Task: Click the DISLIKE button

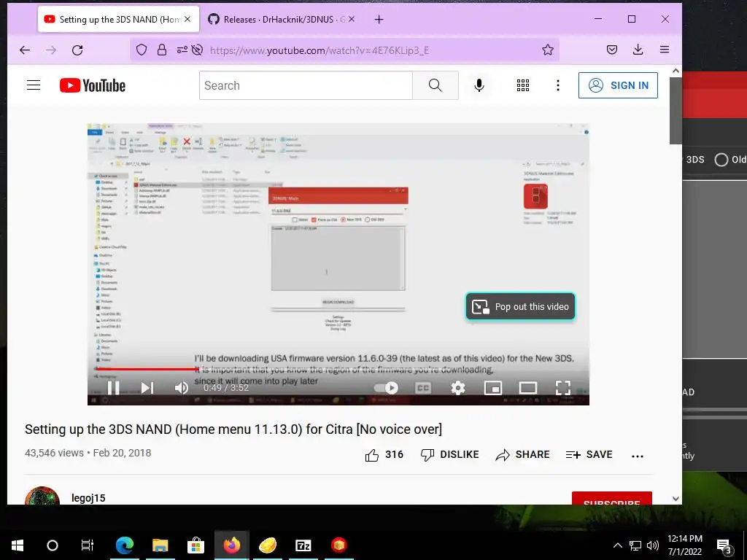Action: click(449, 455)
